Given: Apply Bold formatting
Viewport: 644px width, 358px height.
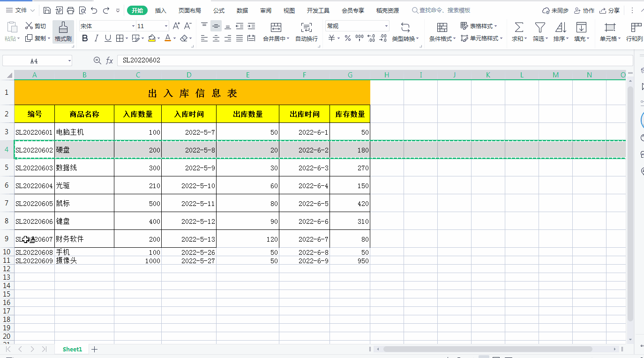Looking at the screenshot, I should pyautogui.click(x=85, y=38).
